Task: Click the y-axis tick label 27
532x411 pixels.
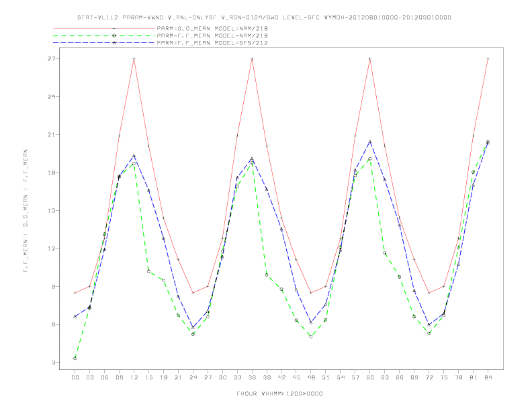Action: click(51, 58)
